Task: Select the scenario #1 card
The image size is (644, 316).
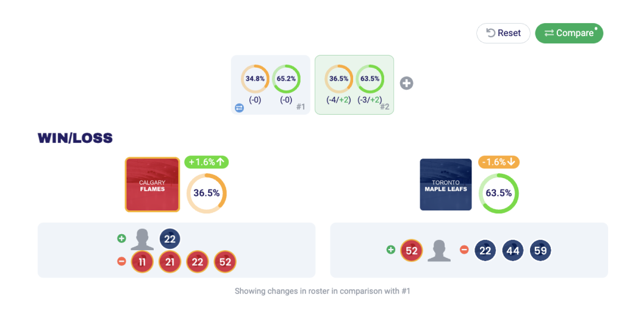Action: (x=271, y=84)
